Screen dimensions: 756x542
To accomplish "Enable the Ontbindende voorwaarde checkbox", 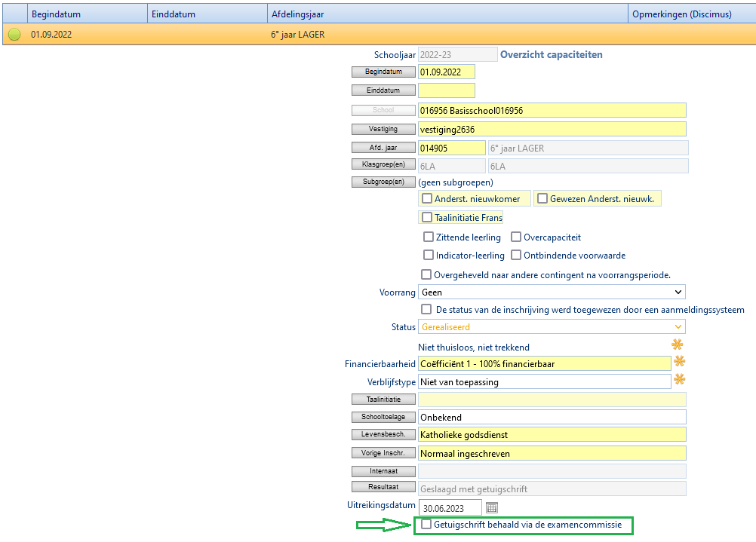I will click(x=516, y=255).
